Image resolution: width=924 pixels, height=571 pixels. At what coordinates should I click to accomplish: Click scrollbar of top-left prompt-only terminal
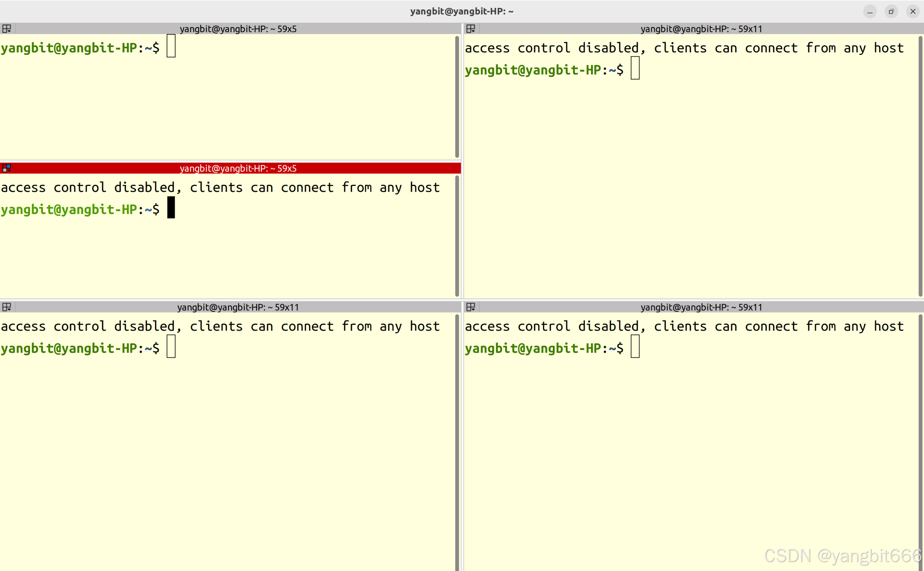(457, 97)
